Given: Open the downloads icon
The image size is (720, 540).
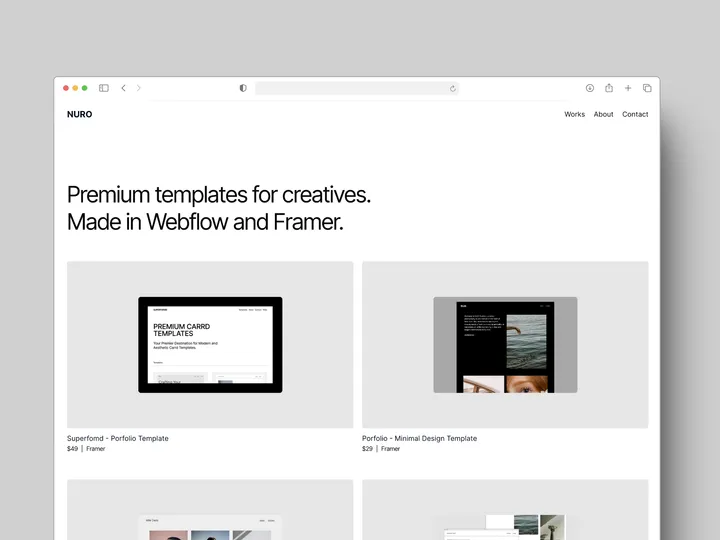Looking at the screenshot, I should 590,88.
